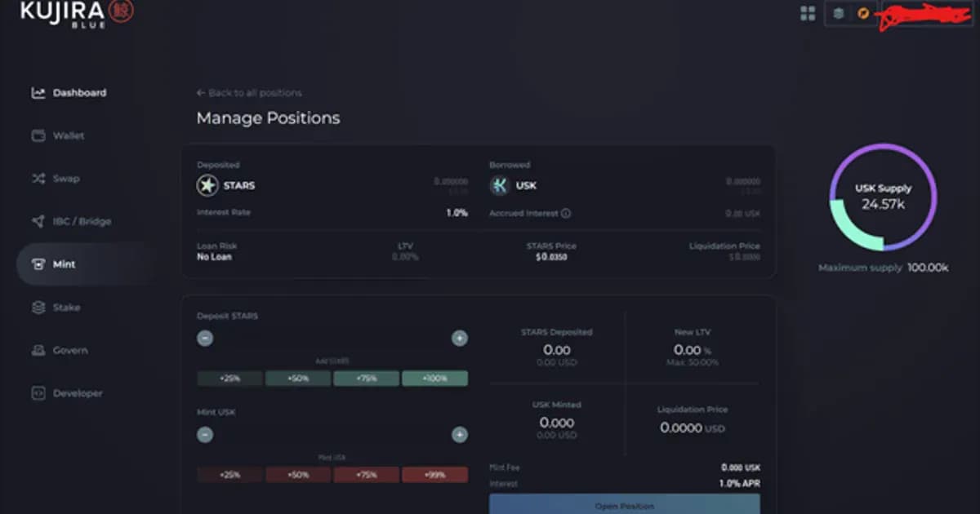Viewport: 980px width, 514px height.
Task: Decrease Deposit STARS with minus button
Action: click(x=205, y=338)
